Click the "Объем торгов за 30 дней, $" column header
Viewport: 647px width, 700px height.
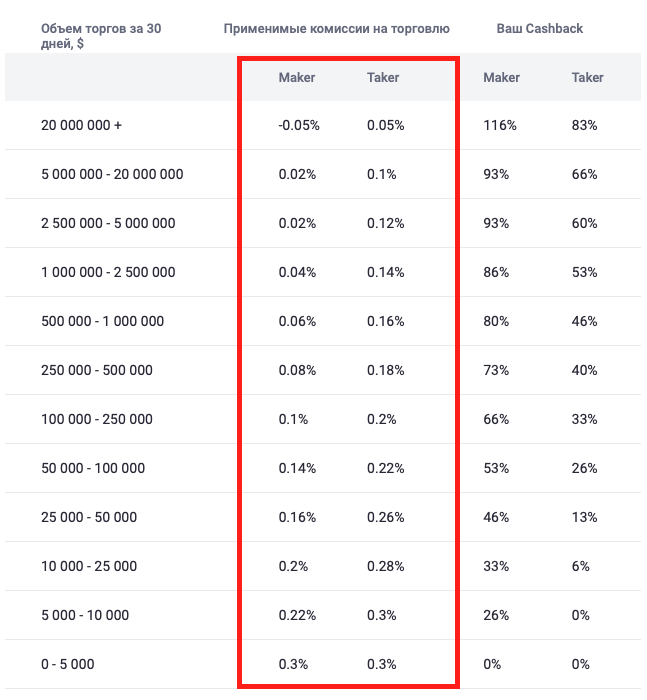pos(100,36)
